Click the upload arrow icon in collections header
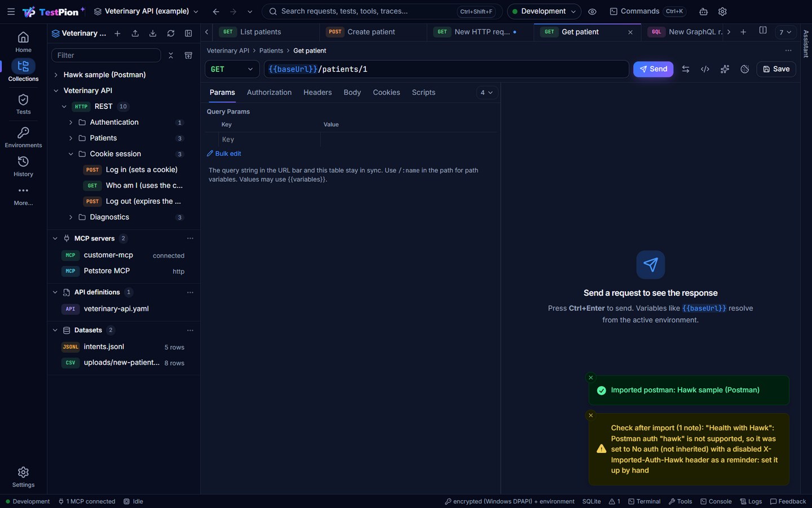The width and height of the screenshot is (812, 508). pyautogui.click(x=135, y=33)
